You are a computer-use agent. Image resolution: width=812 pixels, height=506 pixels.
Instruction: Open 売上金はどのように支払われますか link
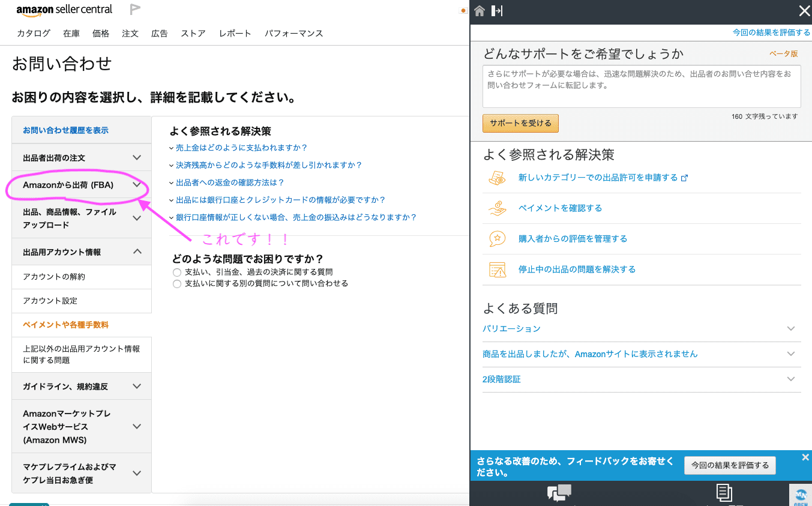tap(241, 148)
